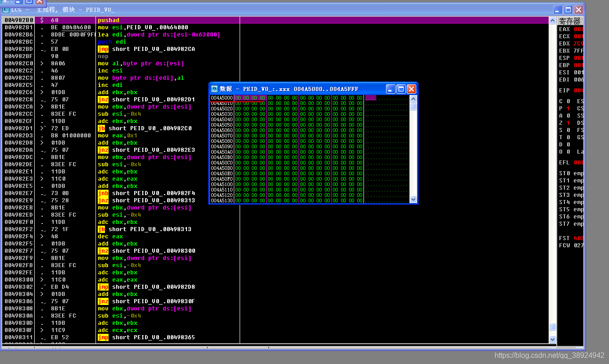This screenshot has height=364, width=609.
Task: Select the adc ecx,ecx instruction
Action: pos(118,330)
